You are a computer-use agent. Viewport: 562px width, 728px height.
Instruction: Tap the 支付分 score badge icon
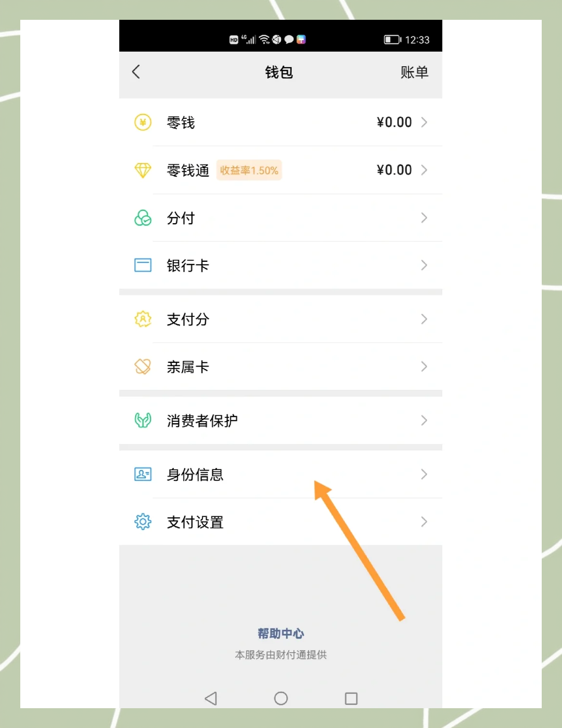tap(143, 319)
